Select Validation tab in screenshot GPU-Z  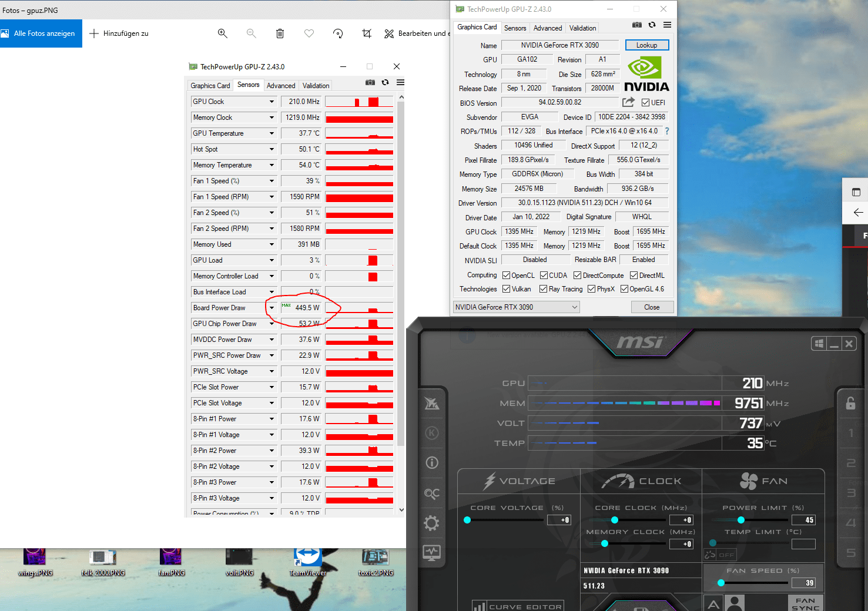point(316,86)
